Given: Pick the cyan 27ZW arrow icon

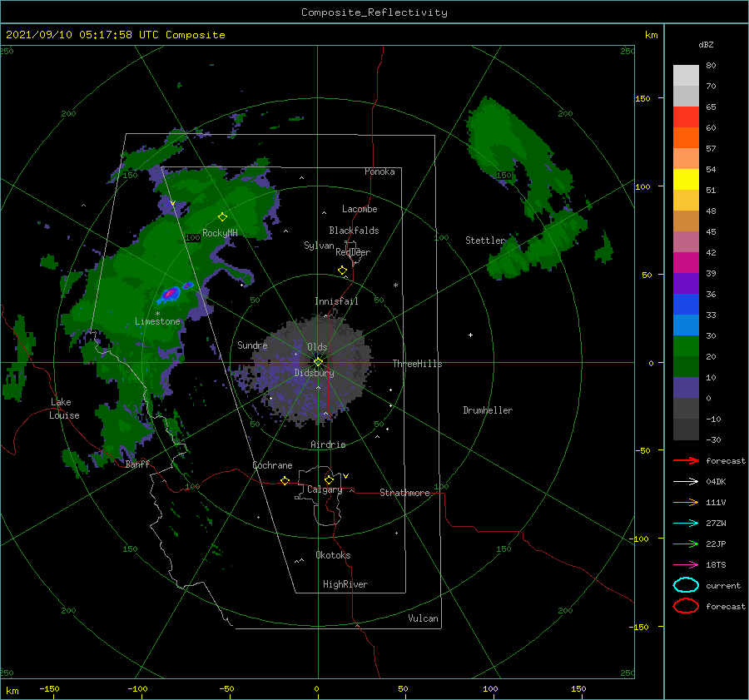Looking at the screenshot, I should (x=686, y=524).
